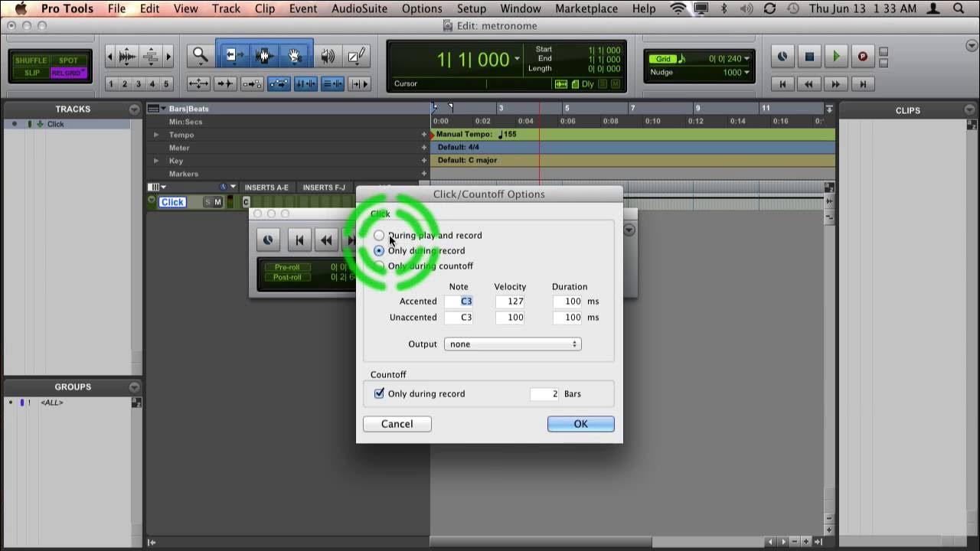This screenshot has height=551, width=980.
Task: Click the audio waveform zoom button
Action: (x=127, y=56)
